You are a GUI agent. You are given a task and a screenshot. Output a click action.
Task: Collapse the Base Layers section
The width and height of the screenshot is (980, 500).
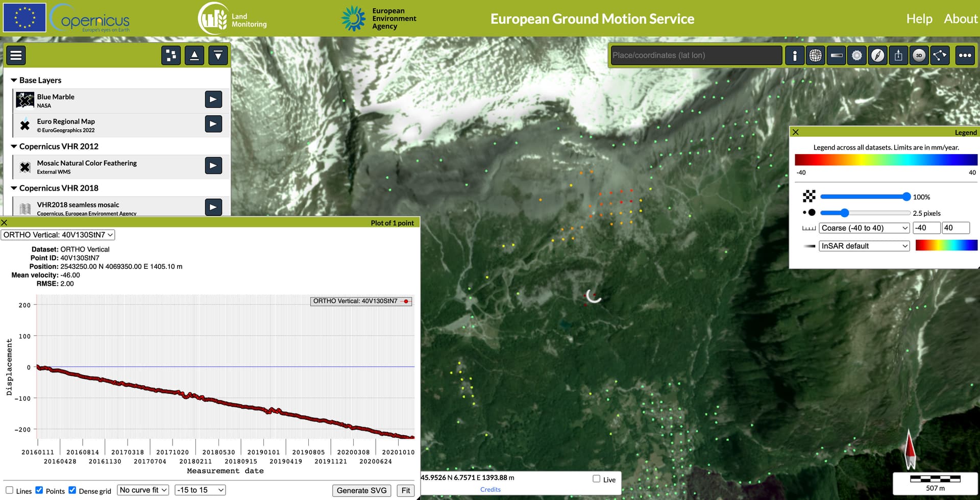tap(14, 81)
